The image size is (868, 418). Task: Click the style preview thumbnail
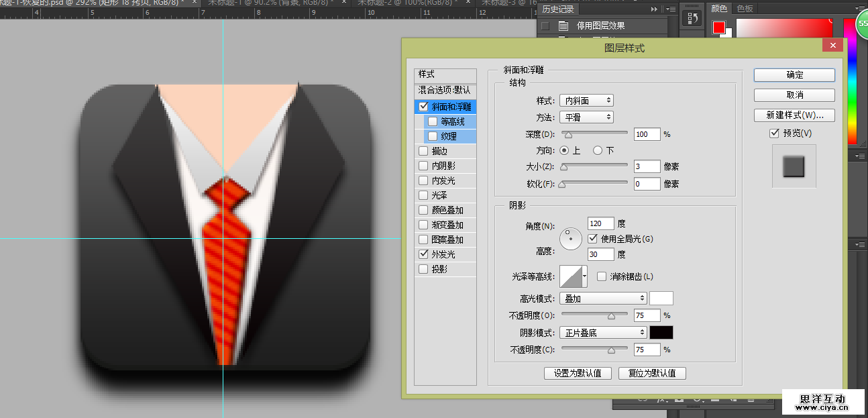point(794,166)
